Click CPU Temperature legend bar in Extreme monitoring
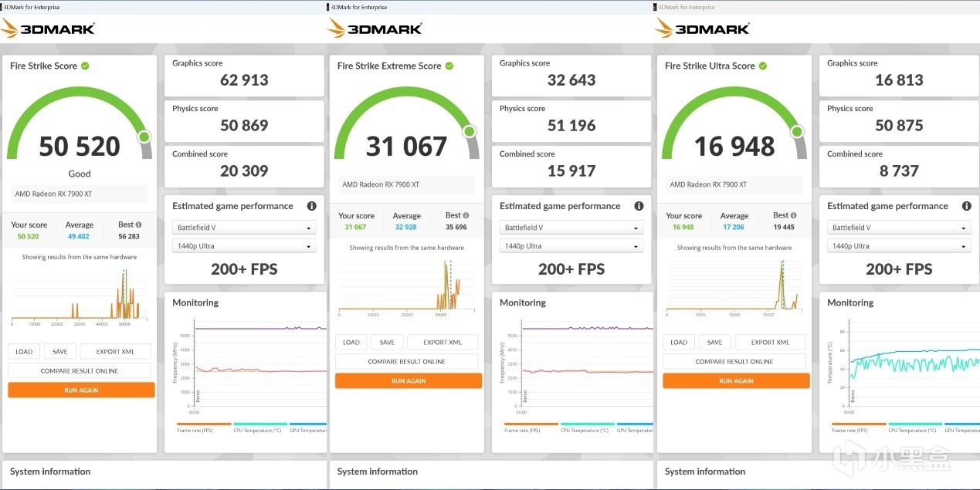 588,424
